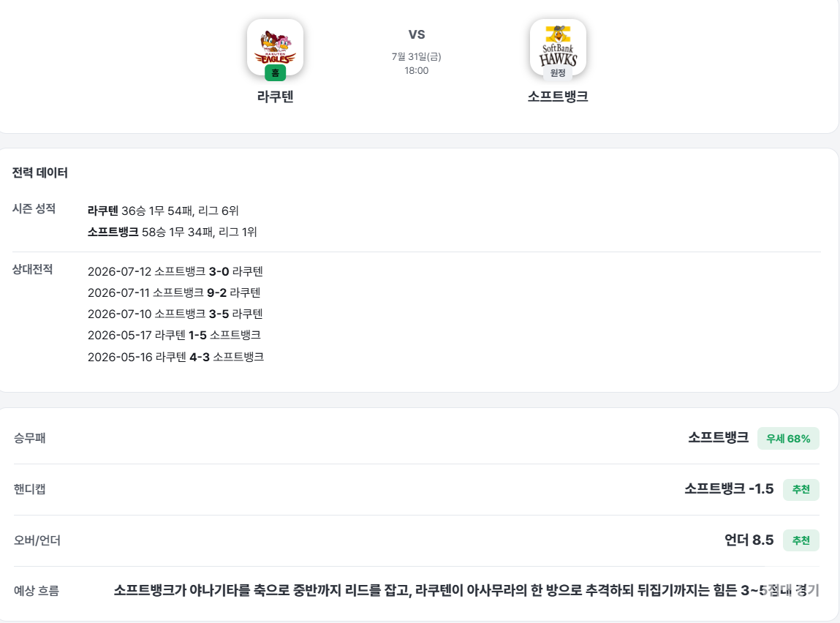This screenshot has height=623, width=840.
Task: Click the 추천 badge beside 언더 8.5
Action: 801,540
